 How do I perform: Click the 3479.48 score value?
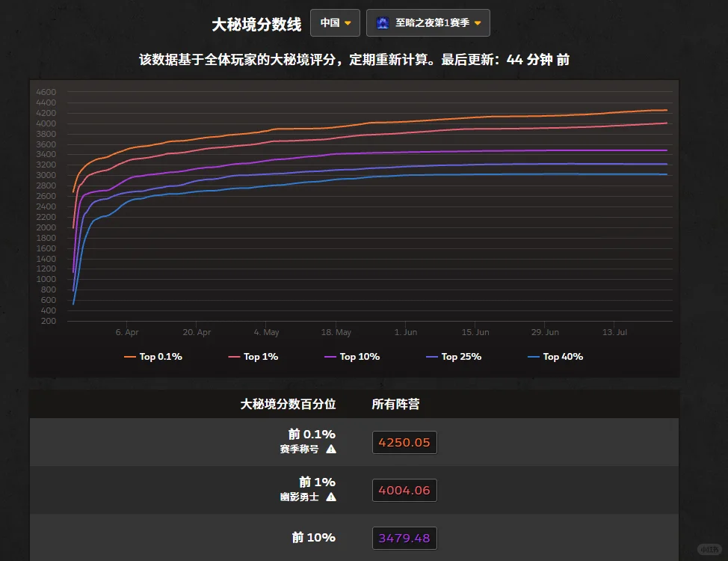pos(404,539)
